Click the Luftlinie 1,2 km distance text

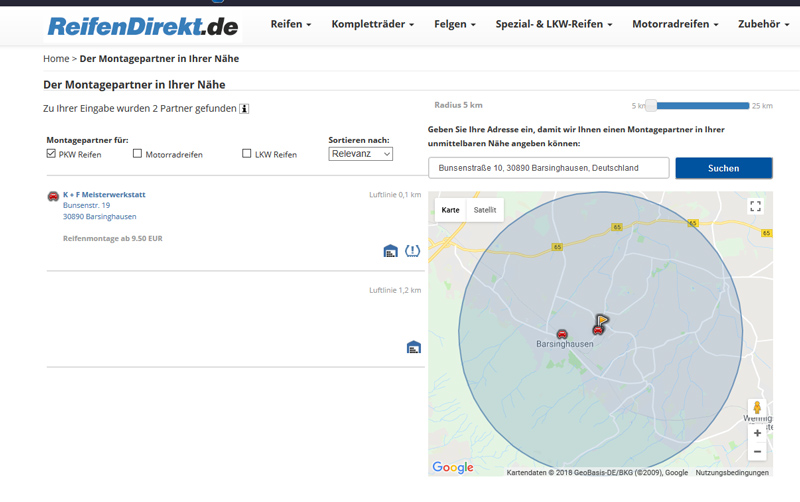pos(395,290)
